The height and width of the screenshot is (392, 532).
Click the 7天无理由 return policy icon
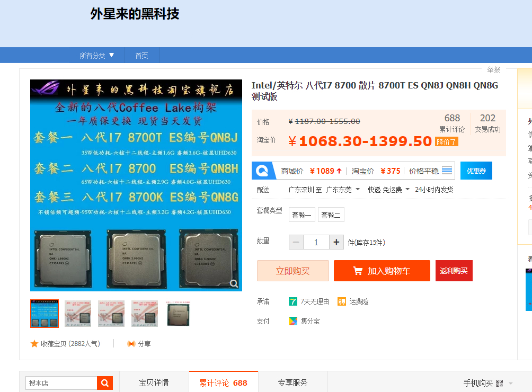[293, 301]
